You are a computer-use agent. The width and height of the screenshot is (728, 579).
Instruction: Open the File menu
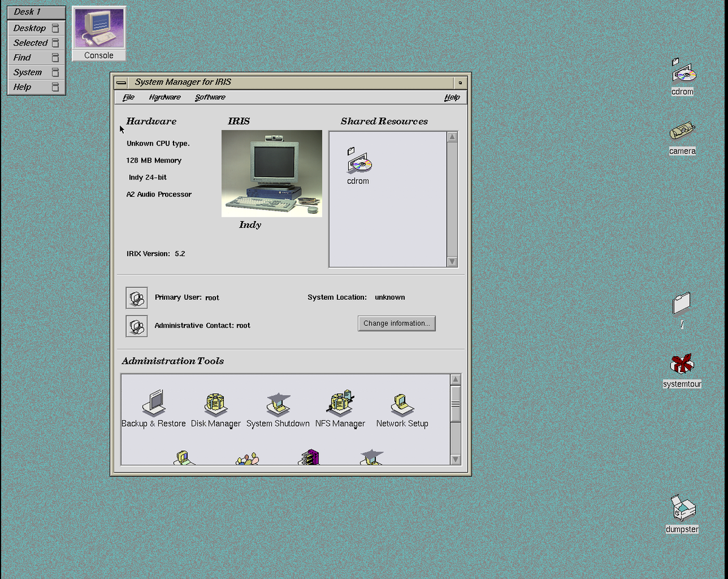[x=129, y=97]
